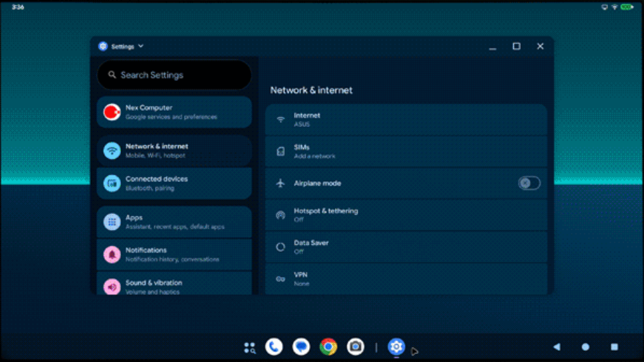The width and height of the screenshot is (644, 362).
Task: Open the Apps settings category
Action: click(x=174, y=222)
